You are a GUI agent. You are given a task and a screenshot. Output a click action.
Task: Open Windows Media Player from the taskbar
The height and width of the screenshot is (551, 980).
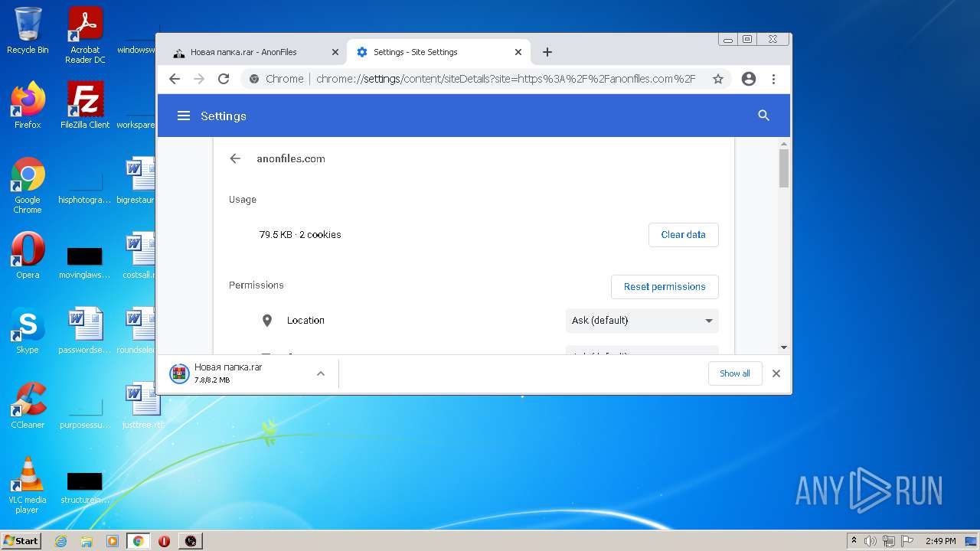(113, 541)
